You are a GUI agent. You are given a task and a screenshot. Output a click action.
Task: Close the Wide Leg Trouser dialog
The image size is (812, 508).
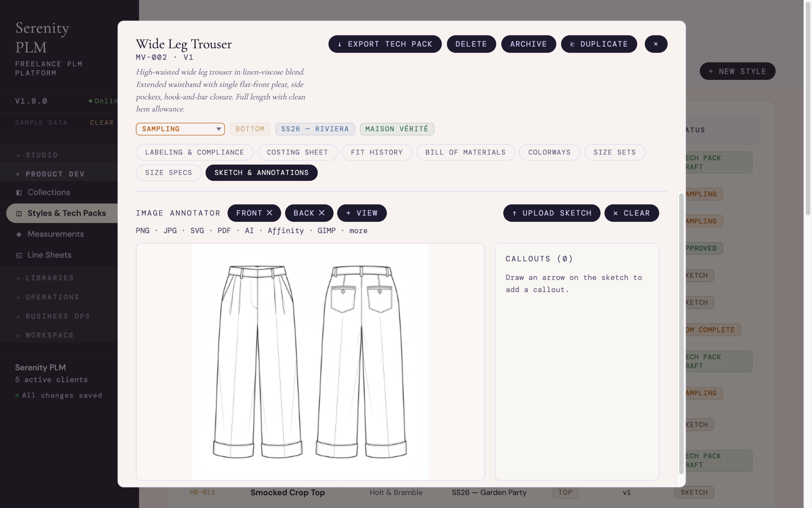pos(656,44)
